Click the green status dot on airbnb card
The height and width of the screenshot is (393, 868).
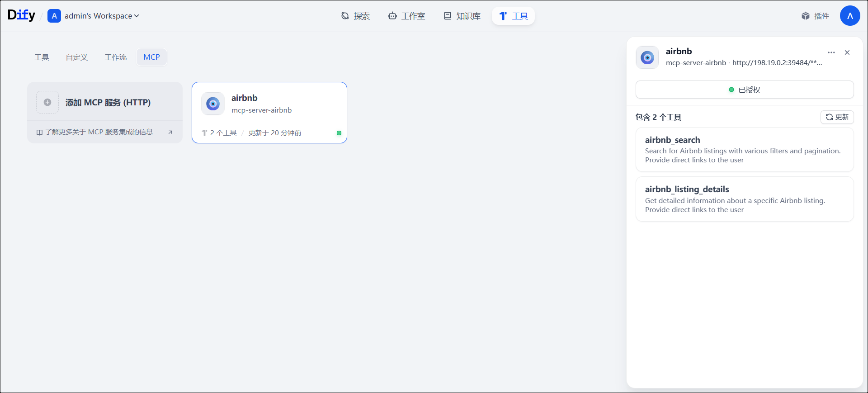click(x=339, y=133)
